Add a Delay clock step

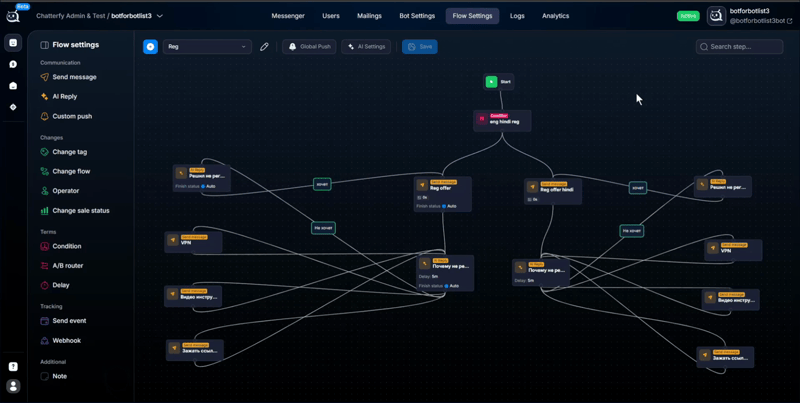55,285
